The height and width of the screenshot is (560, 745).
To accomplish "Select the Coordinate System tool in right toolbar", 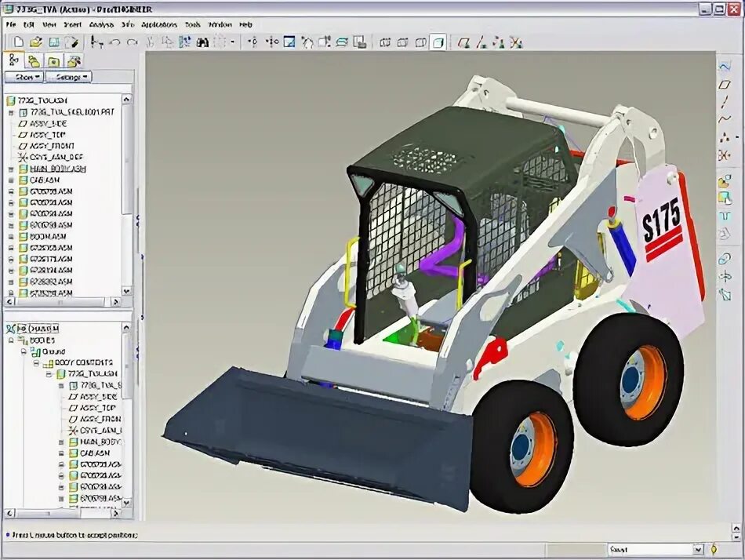I will (x=724, y=155).
